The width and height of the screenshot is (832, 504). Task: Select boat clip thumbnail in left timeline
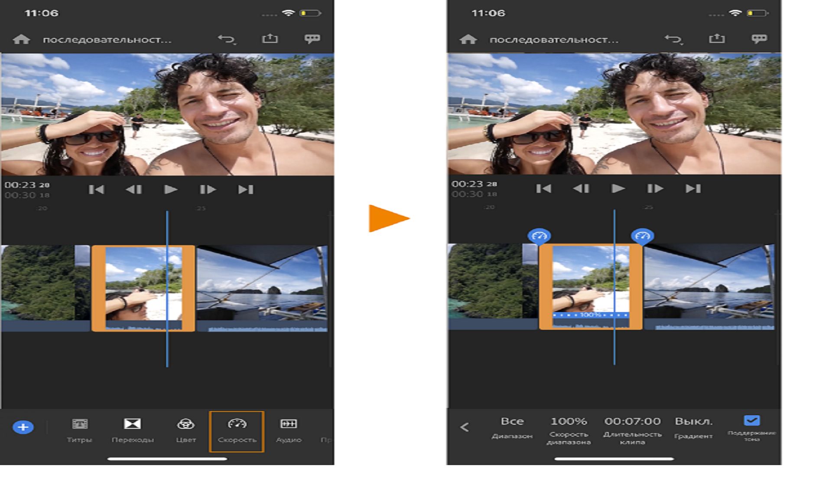[262, 284]
